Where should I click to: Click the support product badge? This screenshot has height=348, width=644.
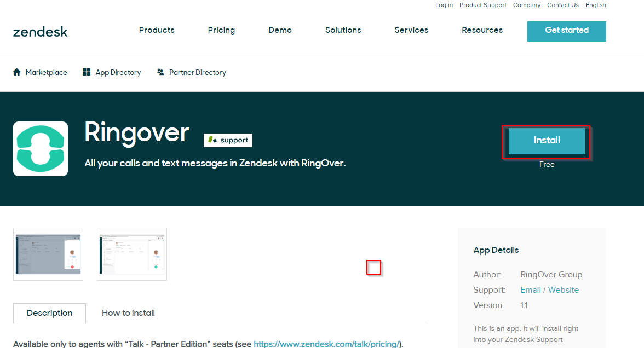228,140
